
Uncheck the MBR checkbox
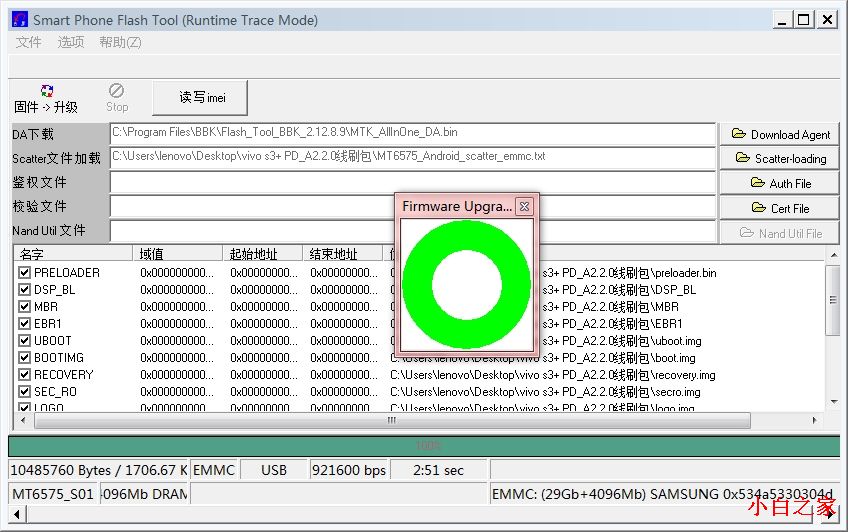24,307
